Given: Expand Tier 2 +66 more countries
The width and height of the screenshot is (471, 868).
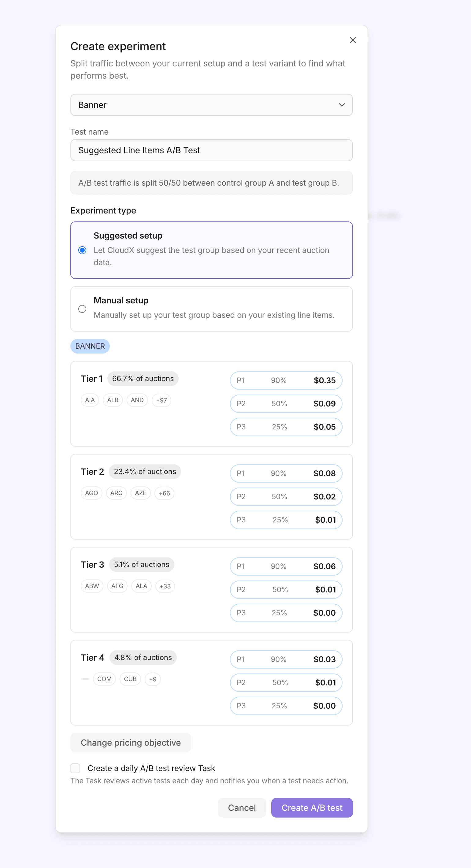Looking at the screenshot, I should tap(165, 493).
